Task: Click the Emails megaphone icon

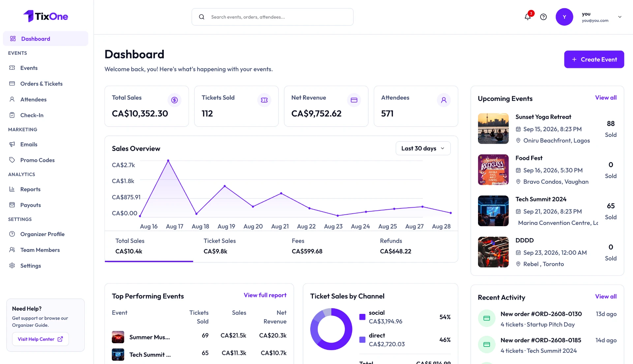Action: point(12,144)
